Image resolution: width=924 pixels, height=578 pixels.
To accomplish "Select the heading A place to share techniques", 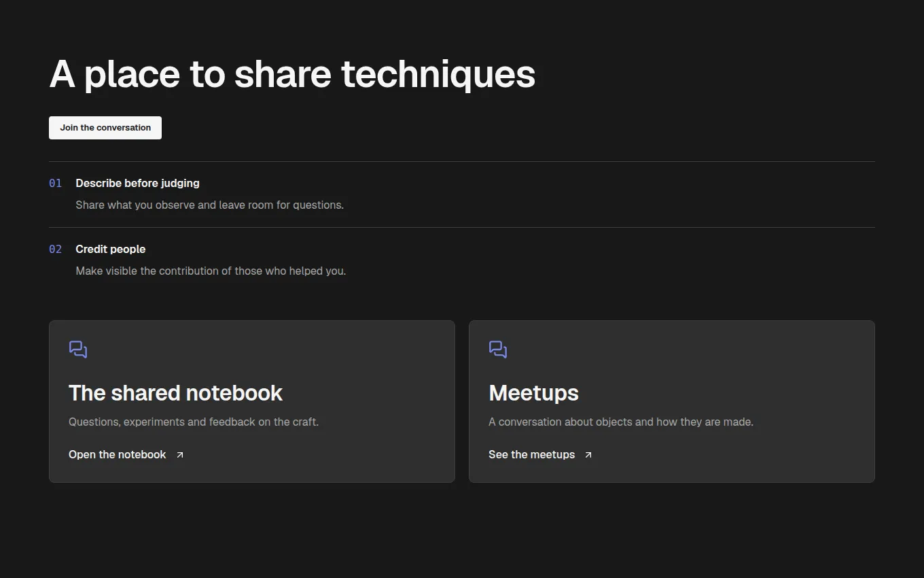I will pos(292,73).
